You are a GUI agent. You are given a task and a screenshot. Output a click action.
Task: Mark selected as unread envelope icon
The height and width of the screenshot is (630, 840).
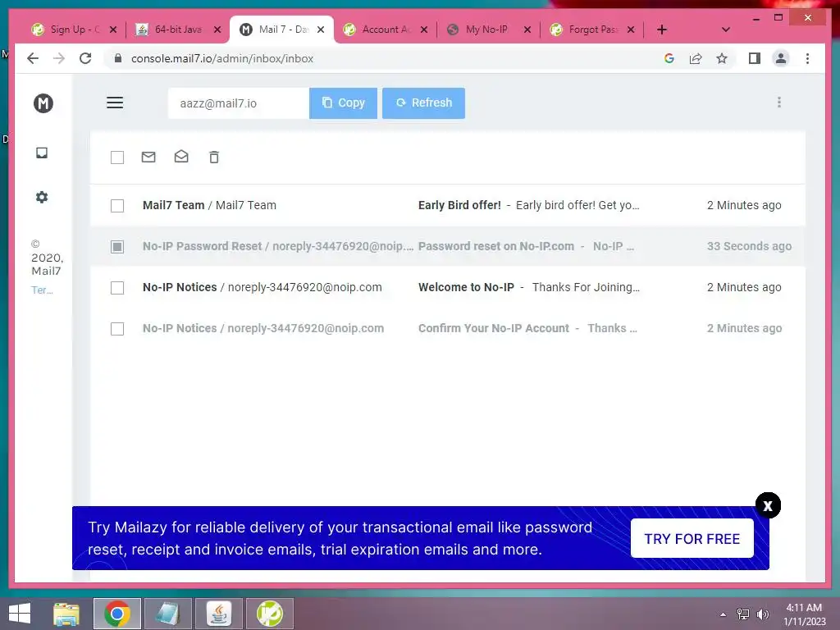[148, 157]
